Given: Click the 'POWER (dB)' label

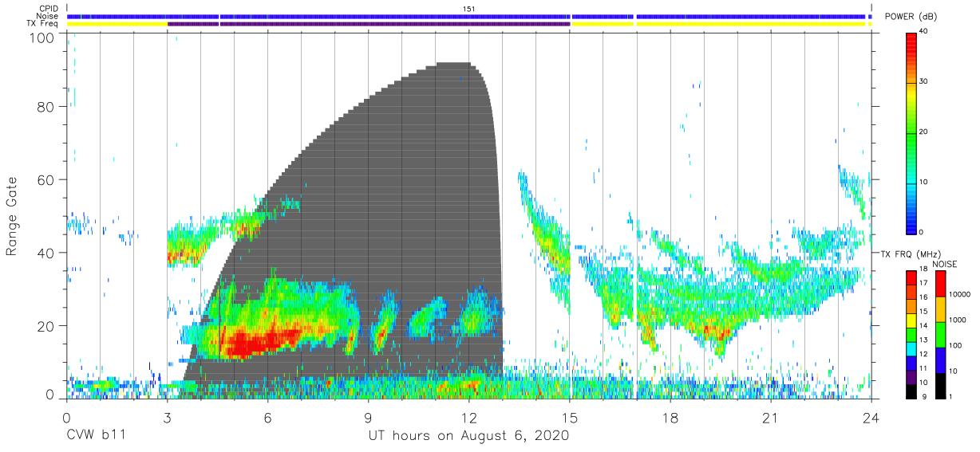Looking at the screenshot, I should click(911, 17).
